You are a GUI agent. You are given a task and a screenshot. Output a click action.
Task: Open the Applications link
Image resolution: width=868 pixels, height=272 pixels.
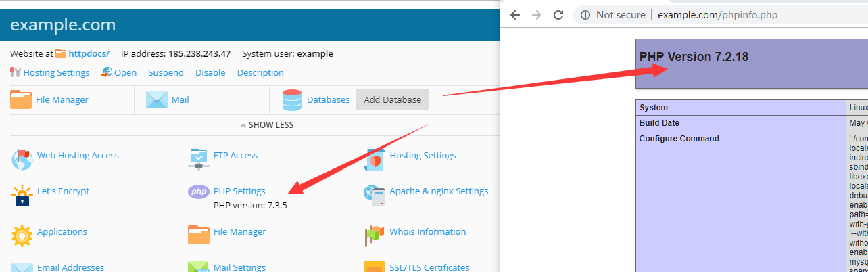point(62,231)
